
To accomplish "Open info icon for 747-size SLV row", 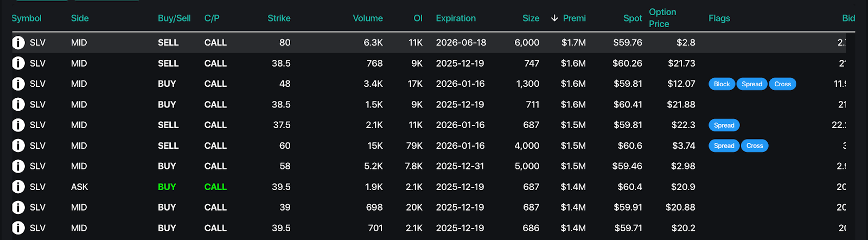I will (x=18, y=63).
